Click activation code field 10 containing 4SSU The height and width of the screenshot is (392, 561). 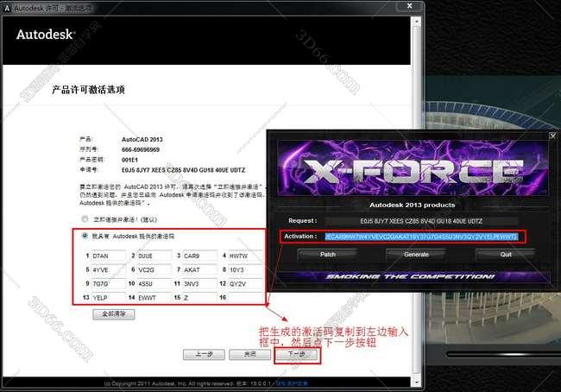[154, 283]
